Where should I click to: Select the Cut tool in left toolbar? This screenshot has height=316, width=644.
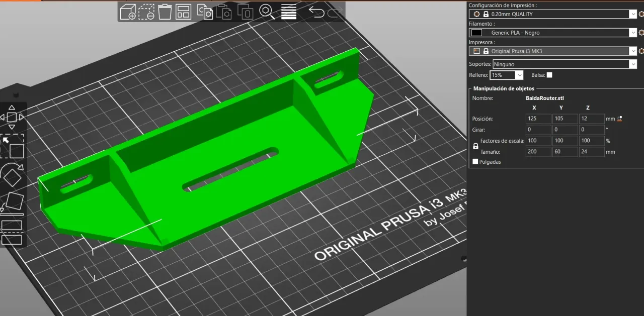12,232
